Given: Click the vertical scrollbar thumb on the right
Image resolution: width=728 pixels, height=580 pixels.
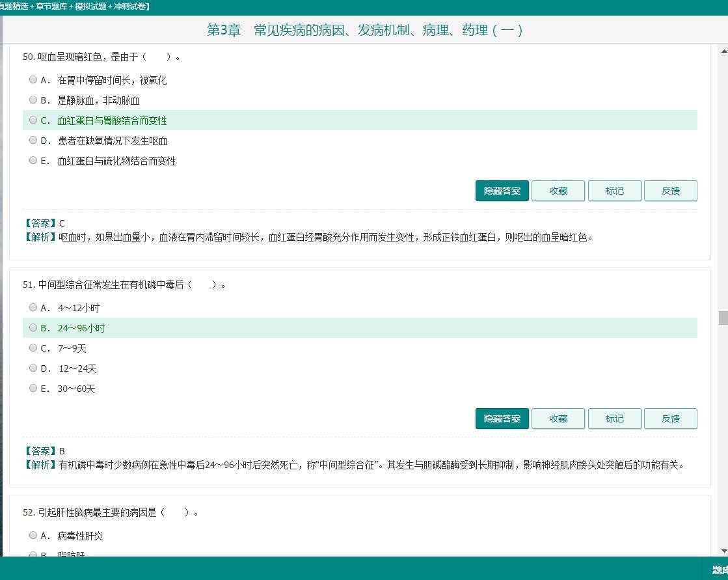Looking at the screenshot, I should click(x=723, y=318).
